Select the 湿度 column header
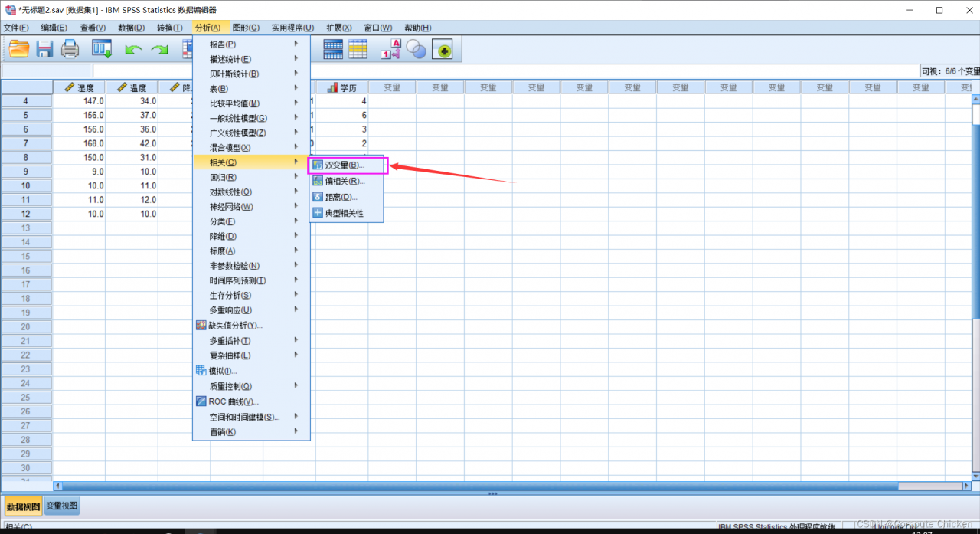 click(x=79, y=87)
